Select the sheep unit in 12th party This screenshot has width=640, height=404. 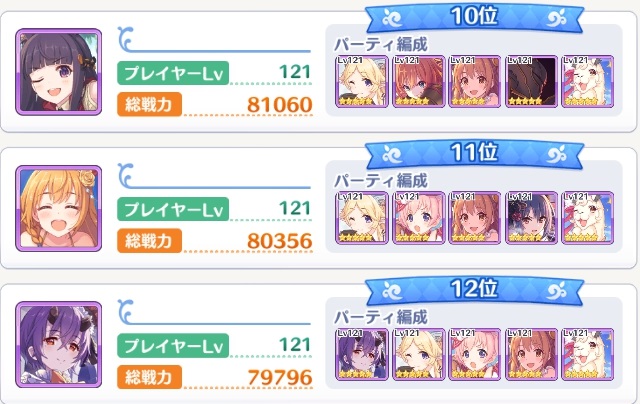(x=588, y=354)
